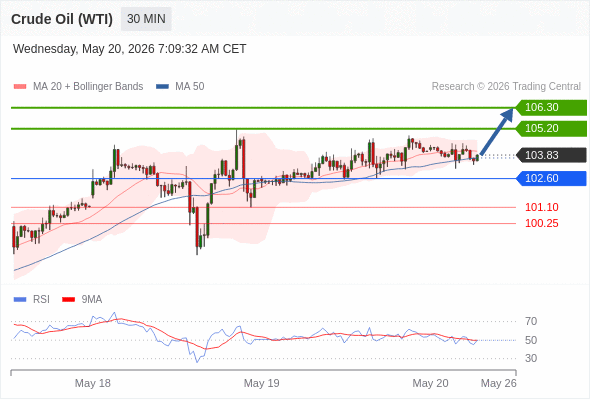Image resolution: width=590 pixels, height=400 pixels.
Task: Click the 30 MIN timeframe button
Action: (x=146, y=19)
